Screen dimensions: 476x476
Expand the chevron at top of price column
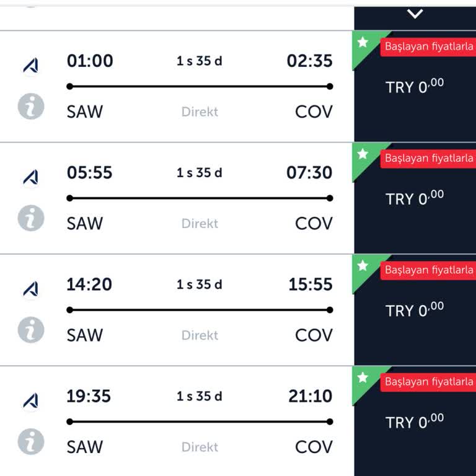coord(415,14)
